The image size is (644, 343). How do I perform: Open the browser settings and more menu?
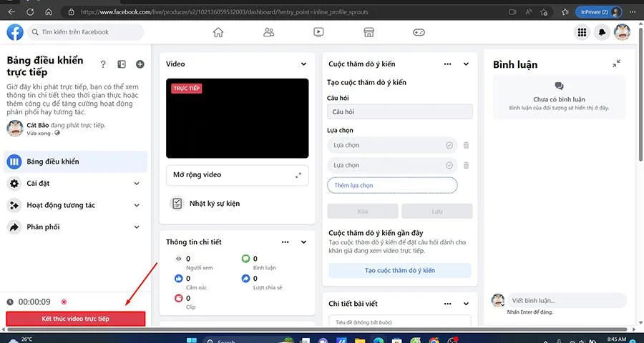(x=633, y=12)
